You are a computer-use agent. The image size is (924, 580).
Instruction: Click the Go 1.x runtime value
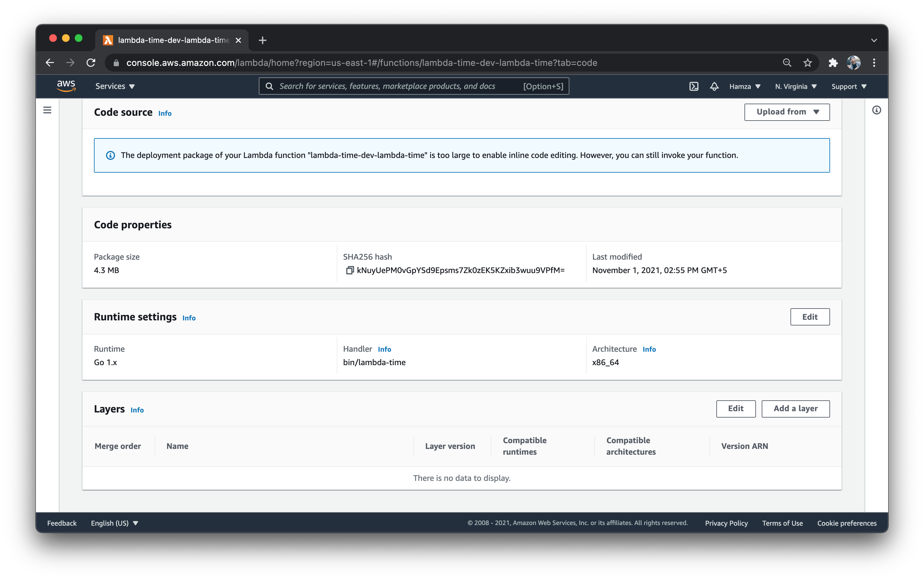pos(105,363)
